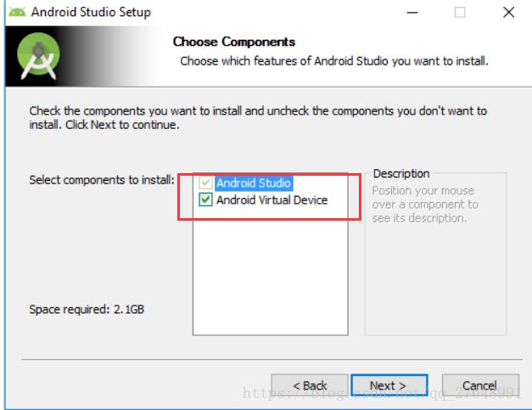Click the Android icon in title bar
The width and height of the screenshot is (532, 410).
[x=17, y=12]
